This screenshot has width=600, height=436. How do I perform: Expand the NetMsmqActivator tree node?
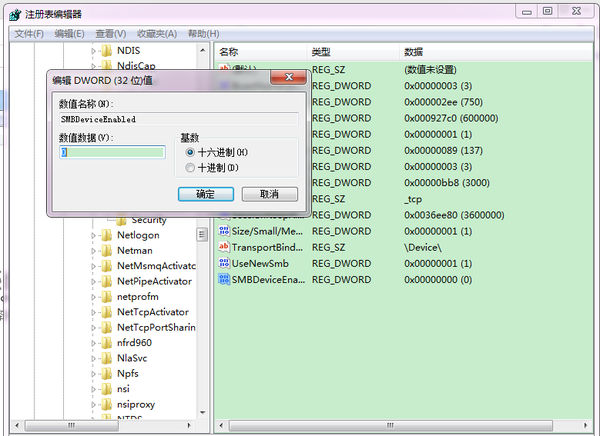click(93, 266)
